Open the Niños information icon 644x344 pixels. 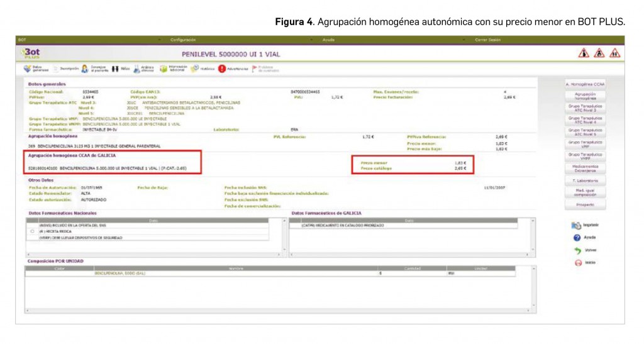[116, 69]
